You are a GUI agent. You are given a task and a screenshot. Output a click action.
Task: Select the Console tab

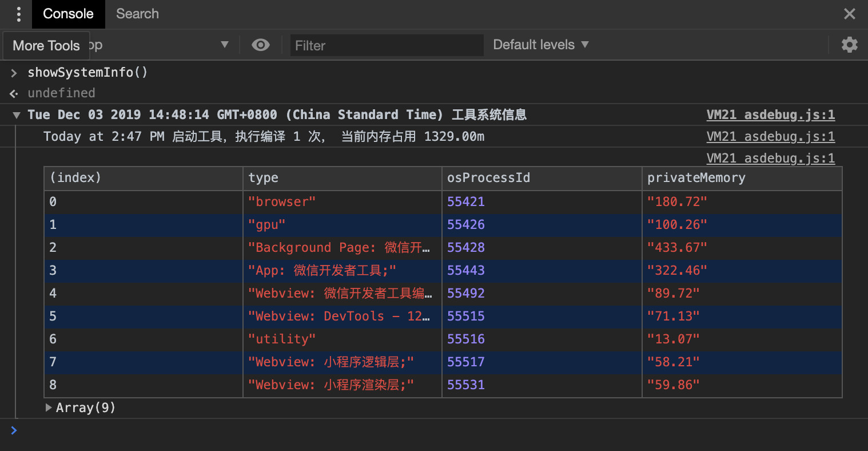[x=68, y=14]
